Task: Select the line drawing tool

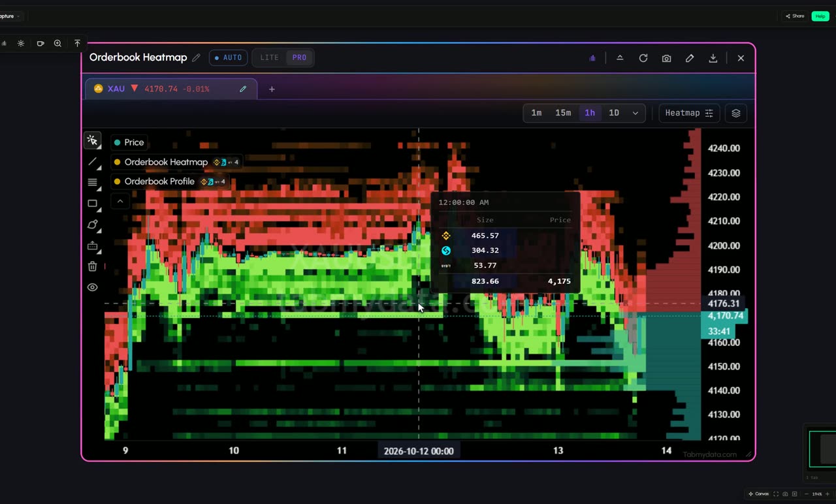Action: coord(92,162)
